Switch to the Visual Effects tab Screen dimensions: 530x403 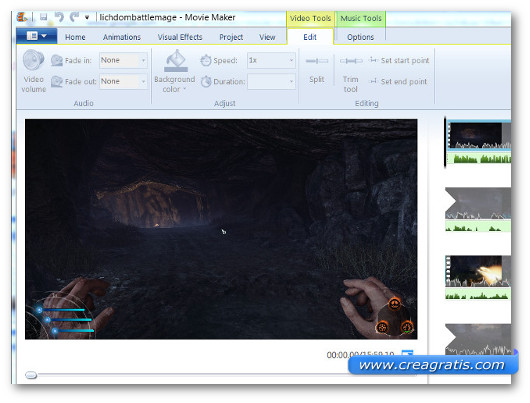pyautogui.click(x=180, y=37)
